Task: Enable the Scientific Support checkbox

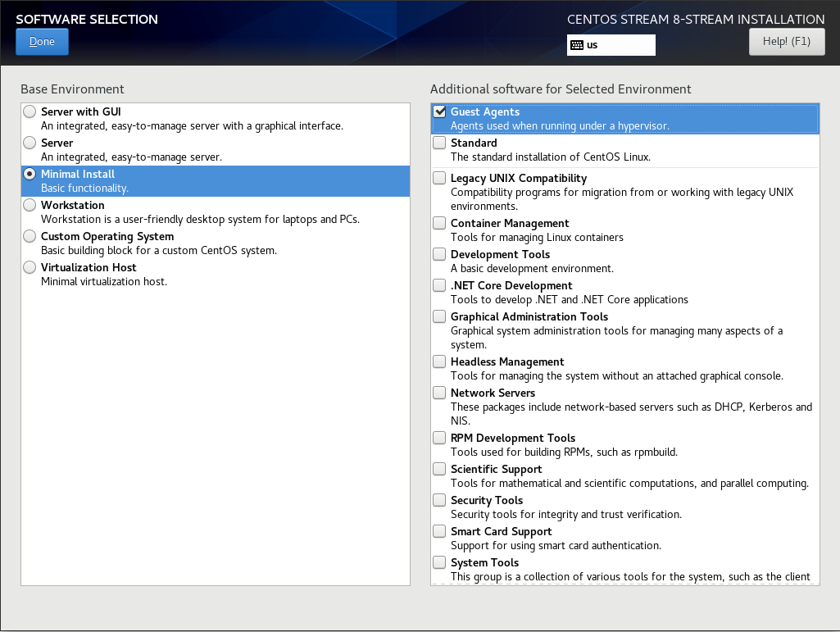Action: click(439, 469)
